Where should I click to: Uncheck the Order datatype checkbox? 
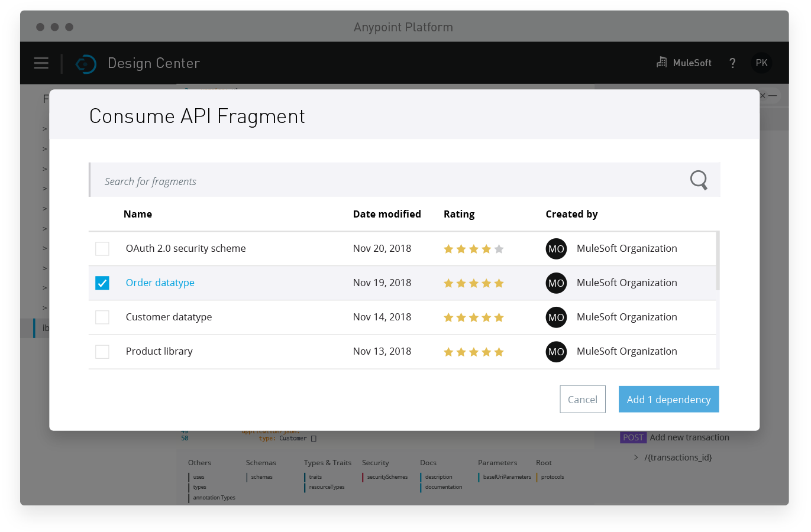click(102, 283)
